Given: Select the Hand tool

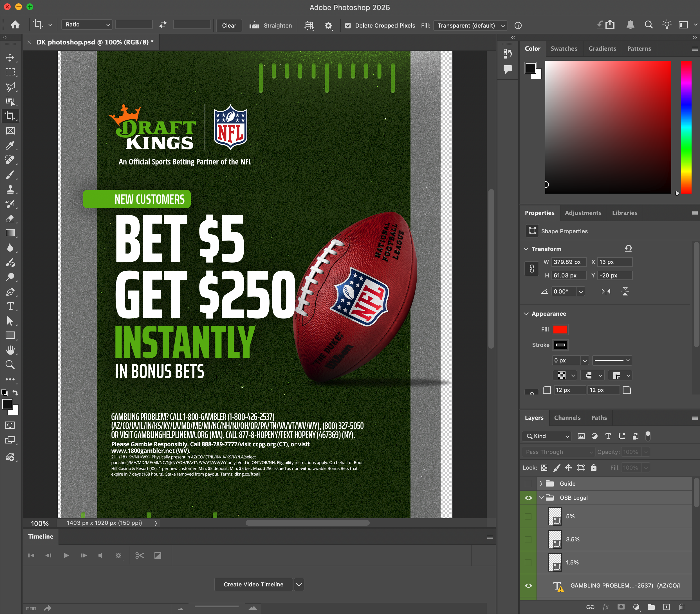Looking at the screenshot, I should pyautogui.click(x=10, y=350).
